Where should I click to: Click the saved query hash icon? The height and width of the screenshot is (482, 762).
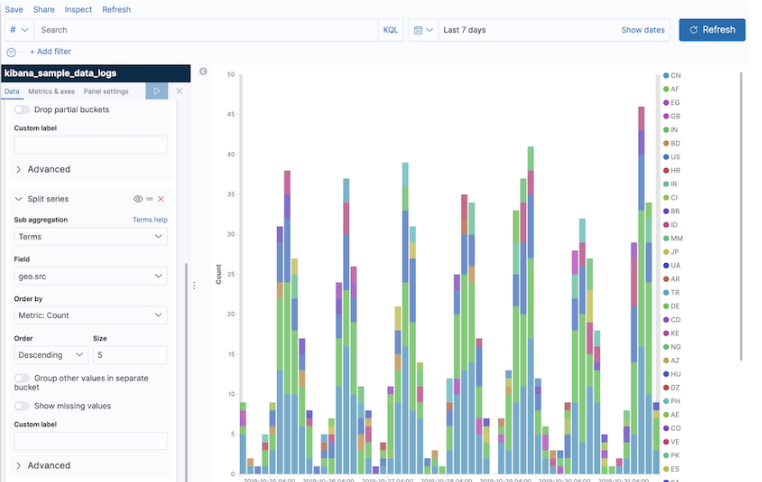[18, 30]
